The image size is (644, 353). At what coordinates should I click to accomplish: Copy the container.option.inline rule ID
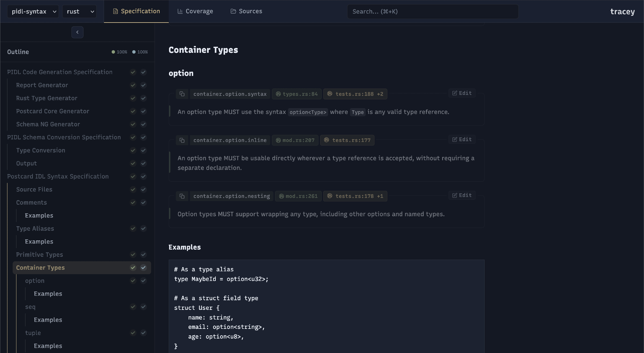click(x=182, y=140)
